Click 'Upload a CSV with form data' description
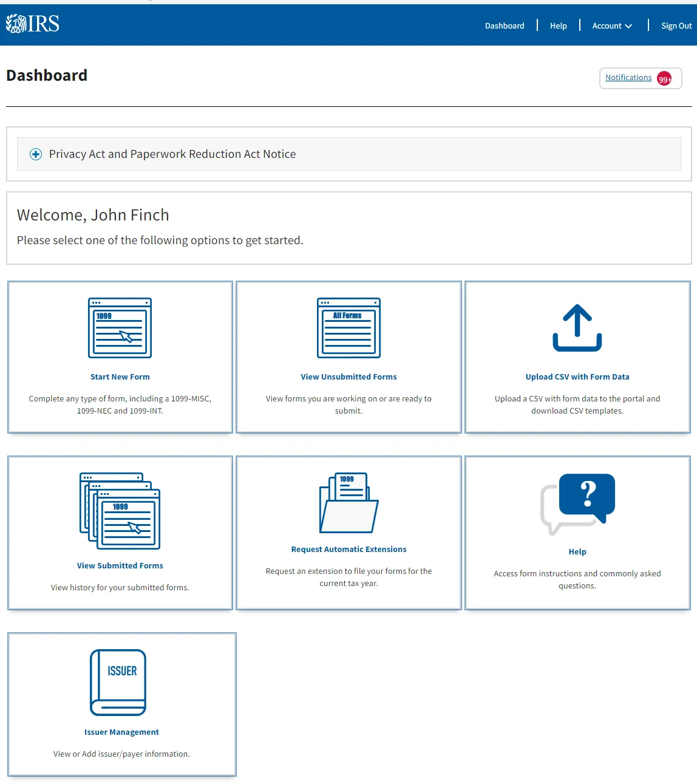The height and width of the screenshot is (784, 697). pos(577,404)
